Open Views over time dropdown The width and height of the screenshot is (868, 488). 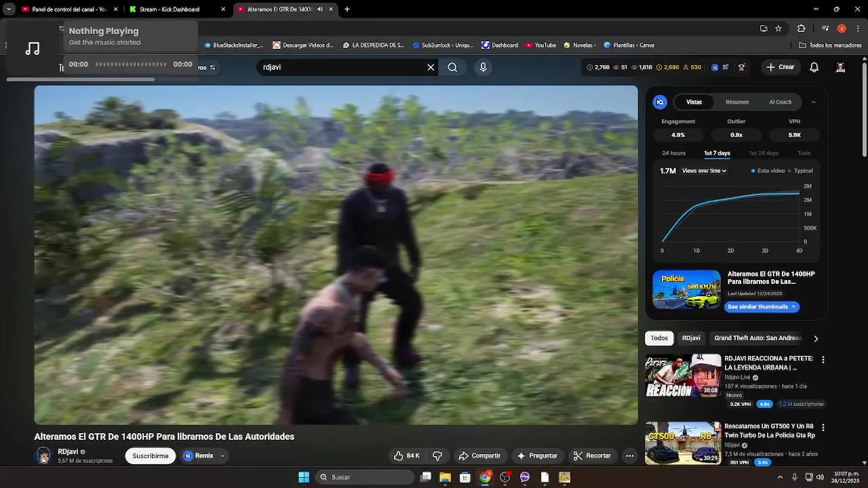pyautogui.click(x=705, y=171)
